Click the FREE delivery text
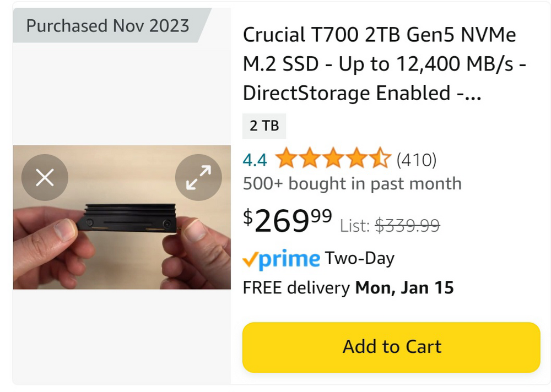Viewport: 551px width, 392px height. 296,287
